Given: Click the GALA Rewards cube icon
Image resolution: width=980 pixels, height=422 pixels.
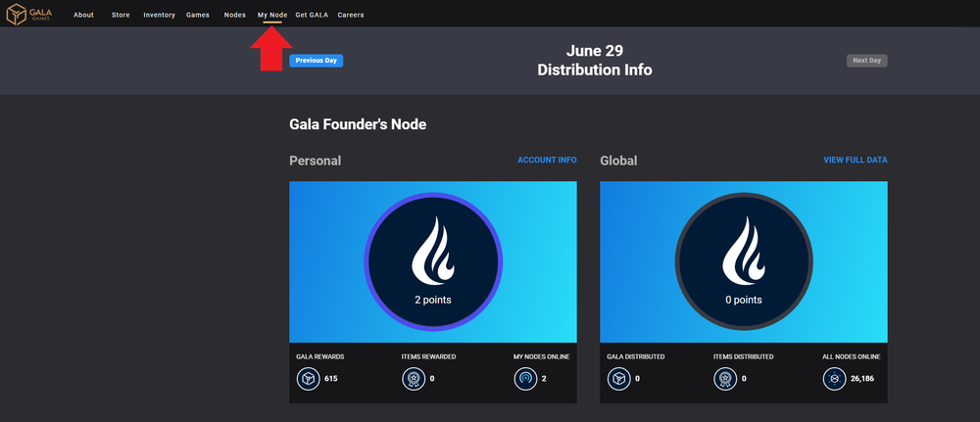Looking at the screenshot, I should click(x=308, y=378).
